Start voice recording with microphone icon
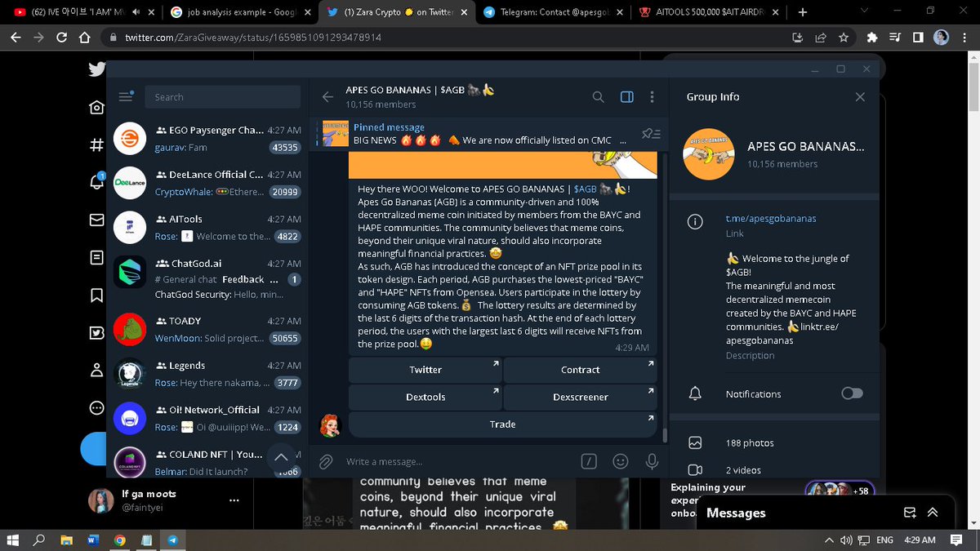This screenshot has height=551, width=980. point(652,462)
